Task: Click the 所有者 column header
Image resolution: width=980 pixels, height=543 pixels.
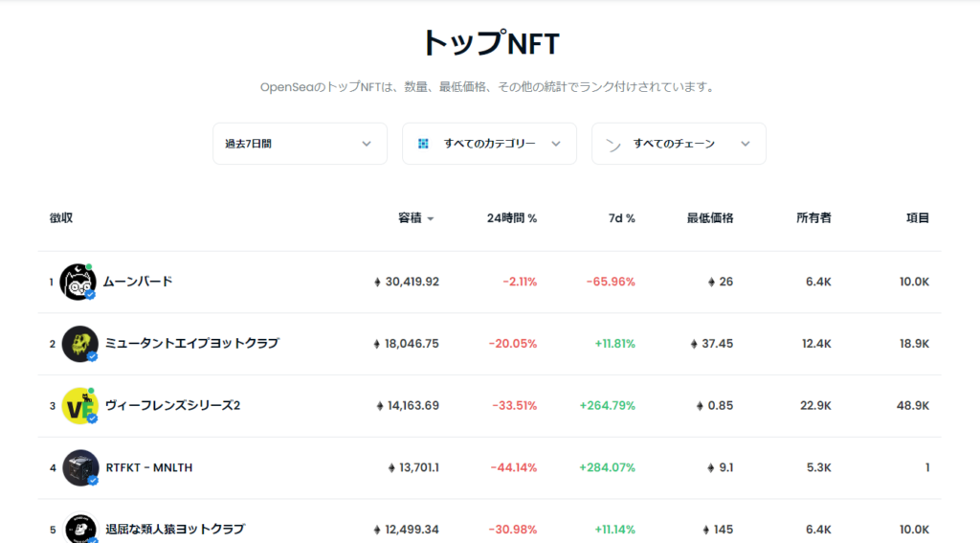Action: click(813, 217)
